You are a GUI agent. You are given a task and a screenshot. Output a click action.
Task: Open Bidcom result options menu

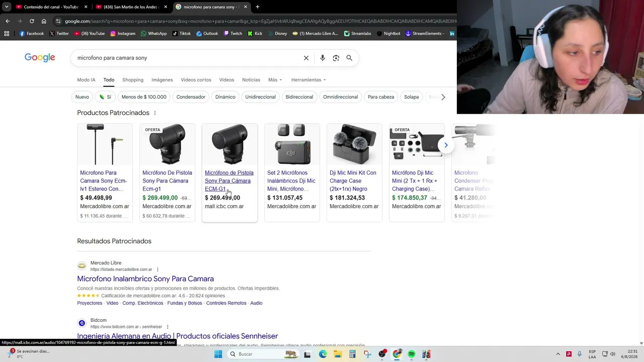(168, 327)
